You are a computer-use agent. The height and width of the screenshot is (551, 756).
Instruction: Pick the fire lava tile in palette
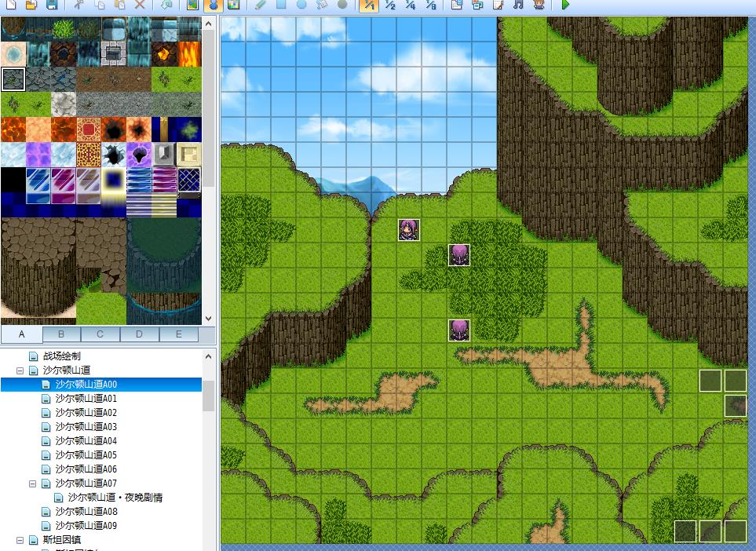189,54
